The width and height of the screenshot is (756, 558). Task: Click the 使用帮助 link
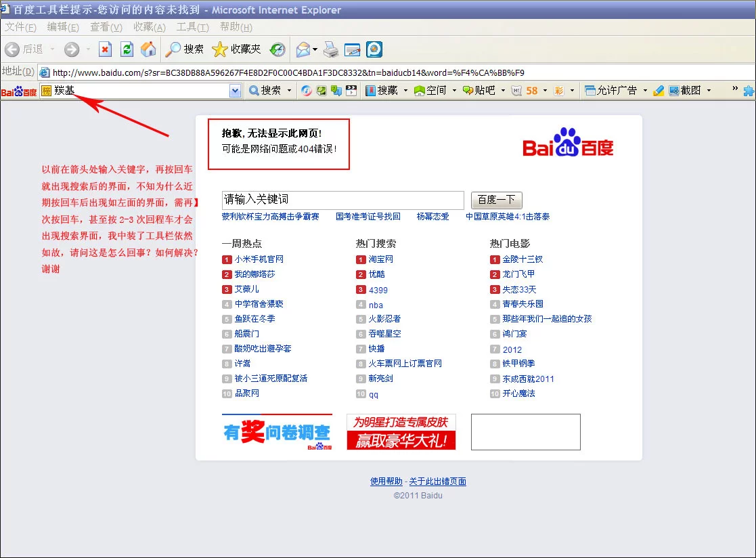point(386,481)
